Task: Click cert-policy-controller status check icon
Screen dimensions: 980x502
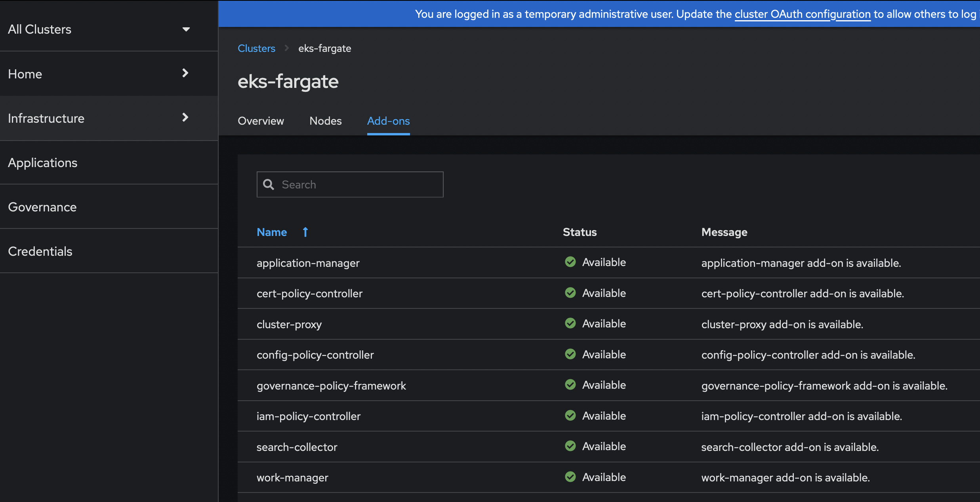Action: [570, 293]
